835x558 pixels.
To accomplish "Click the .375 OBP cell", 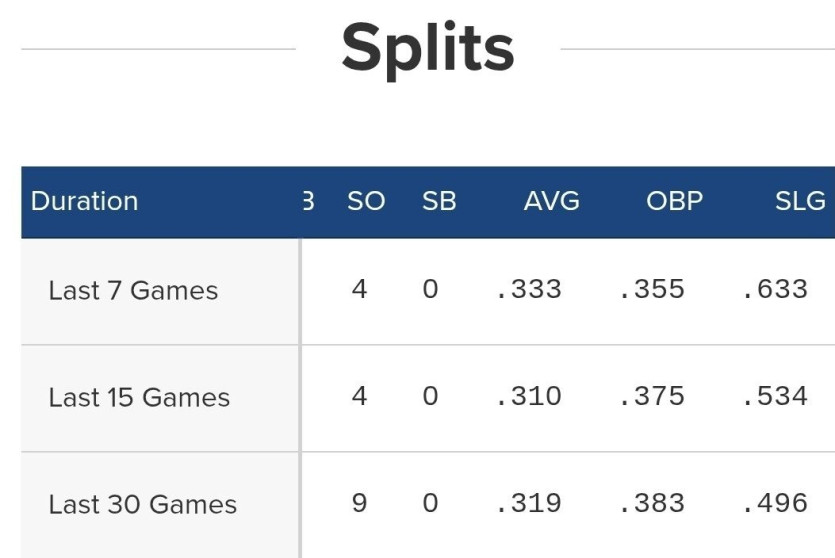I will [652, 396].
